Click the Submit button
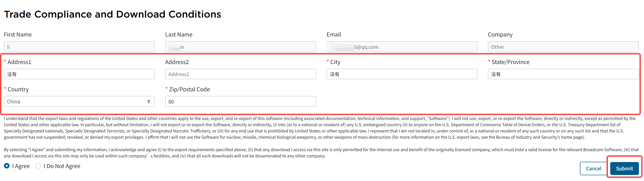The height and width of the screenshot is (181, 644). pos(624,169)
